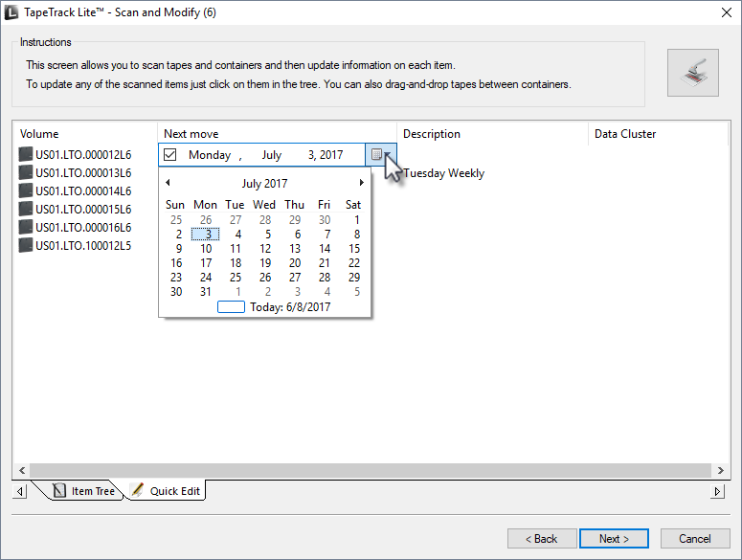Click the horizontal scrollbar left arrow
This screenshot has width=742, height=560.
(22, 470)
